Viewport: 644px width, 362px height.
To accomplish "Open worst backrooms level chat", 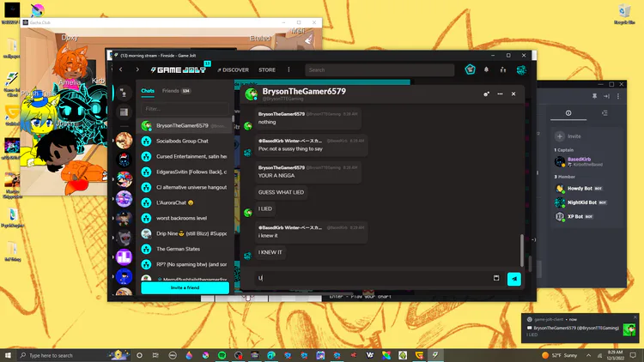I will point(184,218).
